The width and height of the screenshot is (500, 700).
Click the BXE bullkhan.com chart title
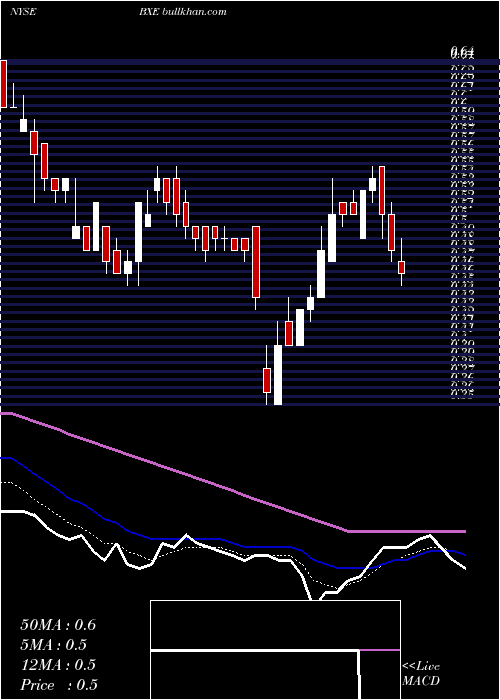click(x=183, y=12)
